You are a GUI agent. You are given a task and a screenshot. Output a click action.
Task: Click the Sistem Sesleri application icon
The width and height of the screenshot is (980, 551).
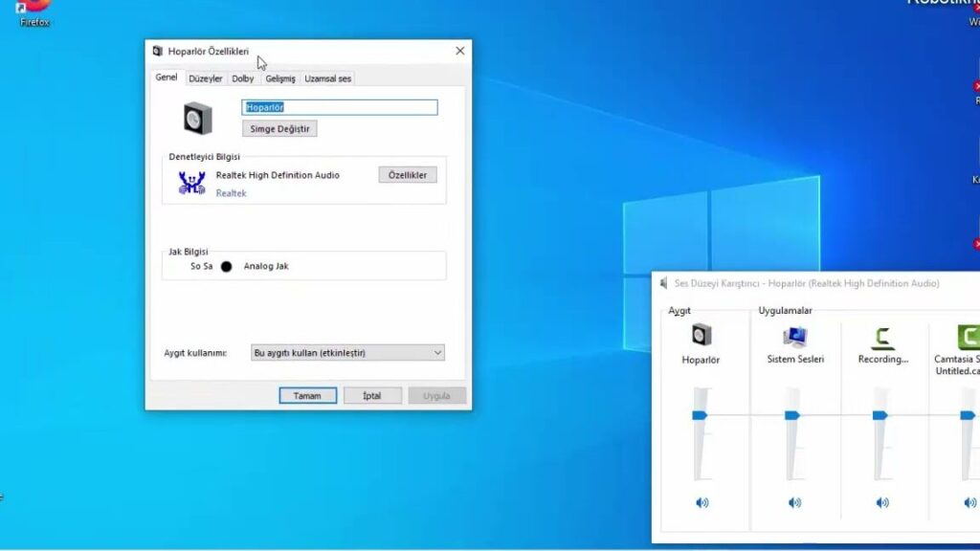794,336
